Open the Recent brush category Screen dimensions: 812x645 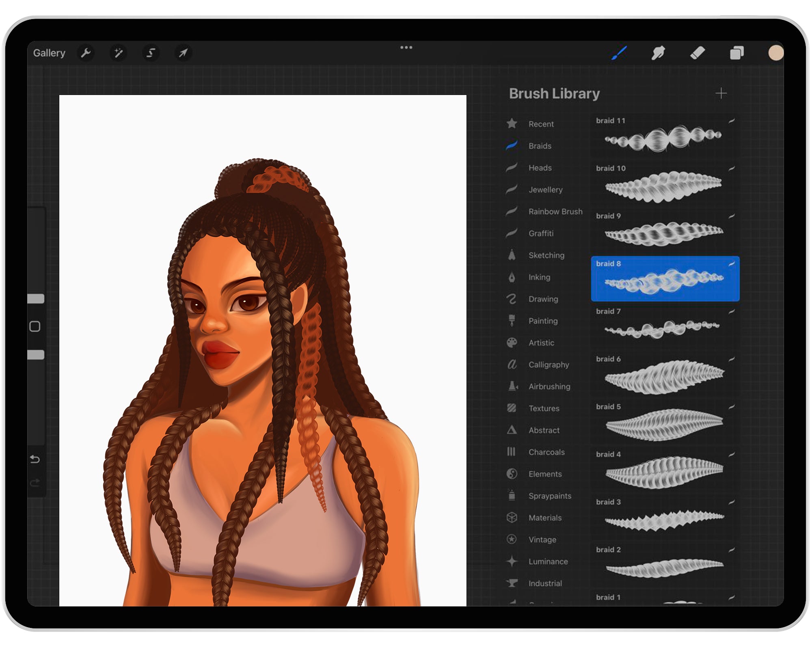pyautogui.click(x=541, y=124)
